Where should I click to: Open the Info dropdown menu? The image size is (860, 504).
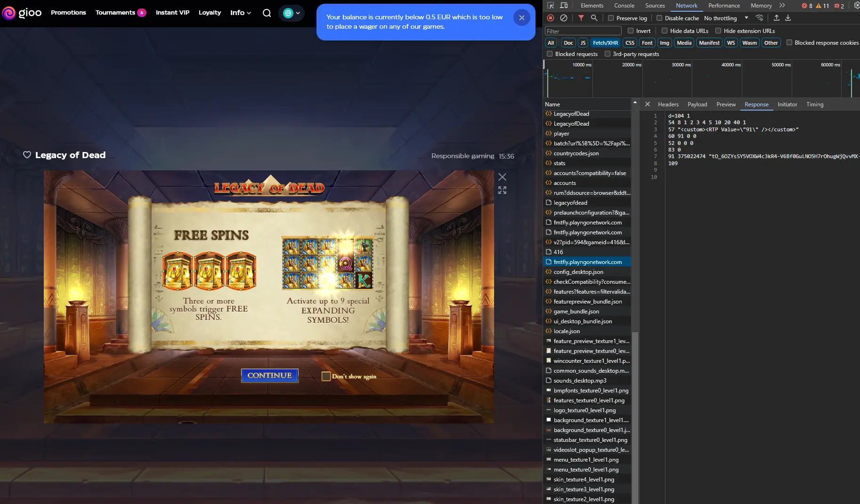[x=241, y=13]
